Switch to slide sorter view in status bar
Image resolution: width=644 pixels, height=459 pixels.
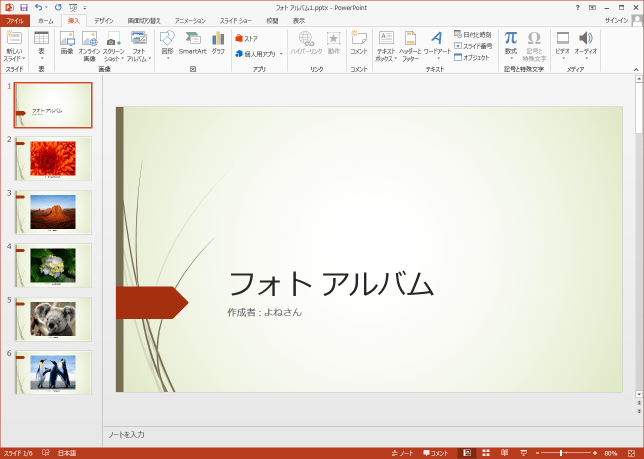click(x=486, y=453)
